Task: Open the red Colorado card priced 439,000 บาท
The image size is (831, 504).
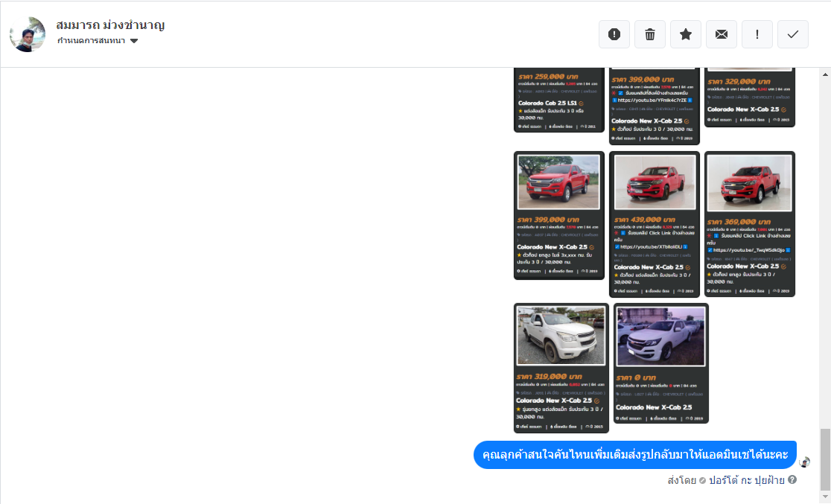Action: [x=655, y=224]
